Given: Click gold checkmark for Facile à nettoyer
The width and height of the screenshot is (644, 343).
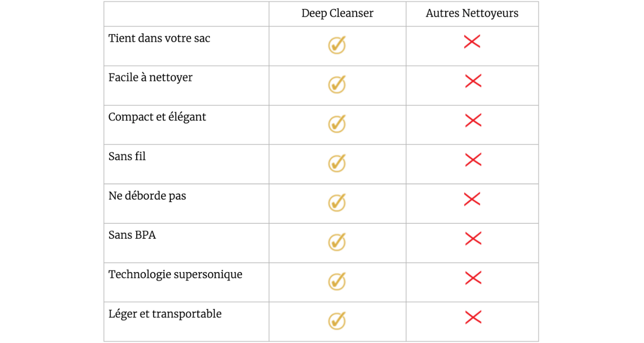Looking at the screenshot, I should (x=337, y=84).
